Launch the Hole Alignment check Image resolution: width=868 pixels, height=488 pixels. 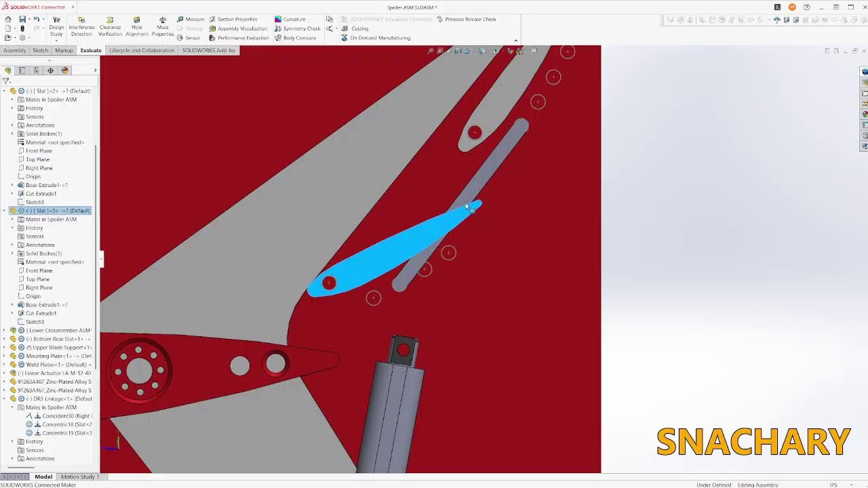[136, 26]
